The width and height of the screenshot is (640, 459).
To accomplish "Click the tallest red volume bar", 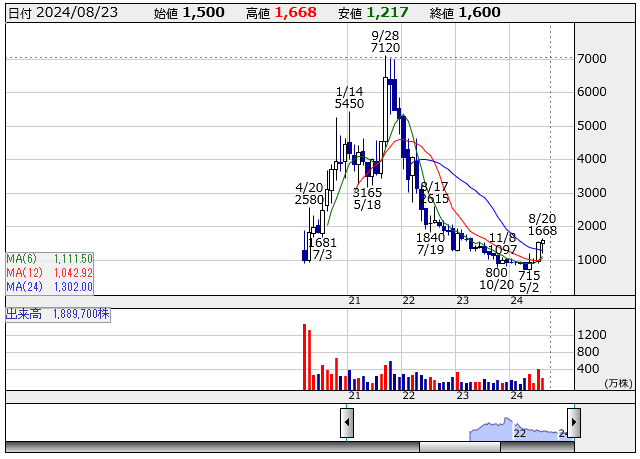I will [x=304, y=356].
